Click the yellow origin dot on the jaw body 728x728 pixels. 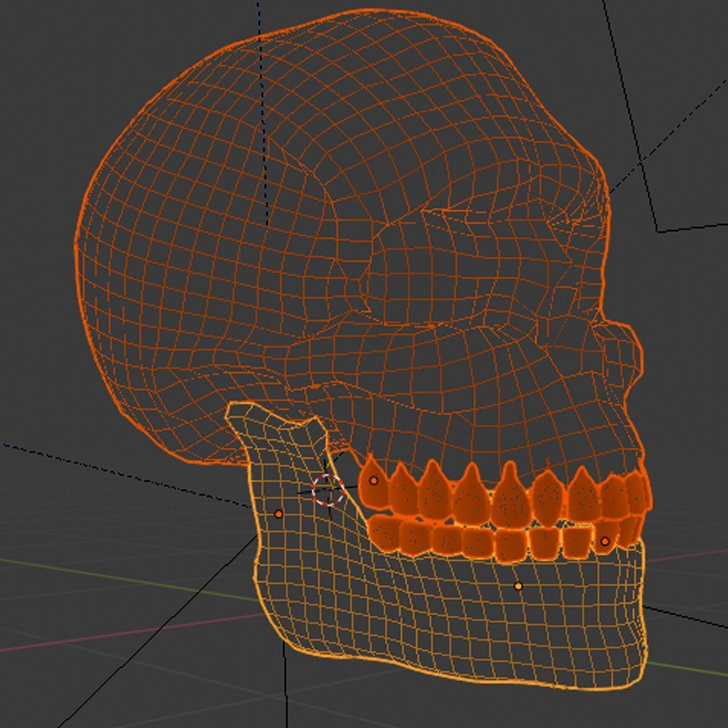click(518, 586)
